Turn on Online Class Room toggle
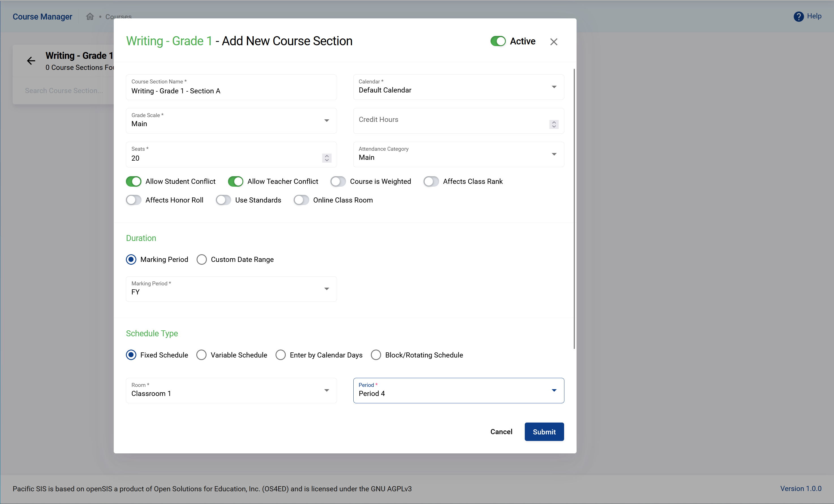834x504 pixels. point(301,200)
